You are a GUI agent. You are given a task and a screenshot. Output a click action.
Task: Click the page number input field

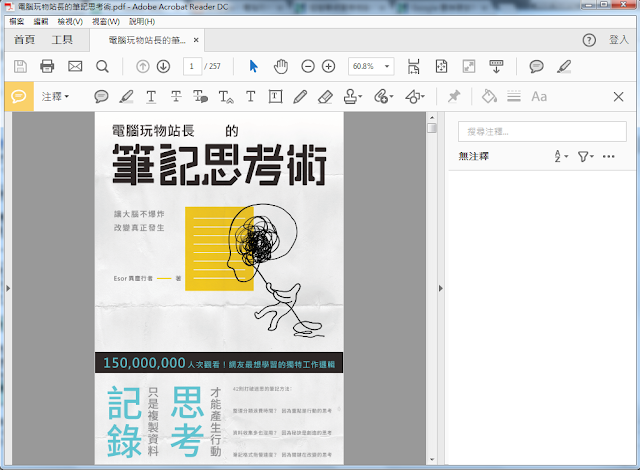[192, 66]
